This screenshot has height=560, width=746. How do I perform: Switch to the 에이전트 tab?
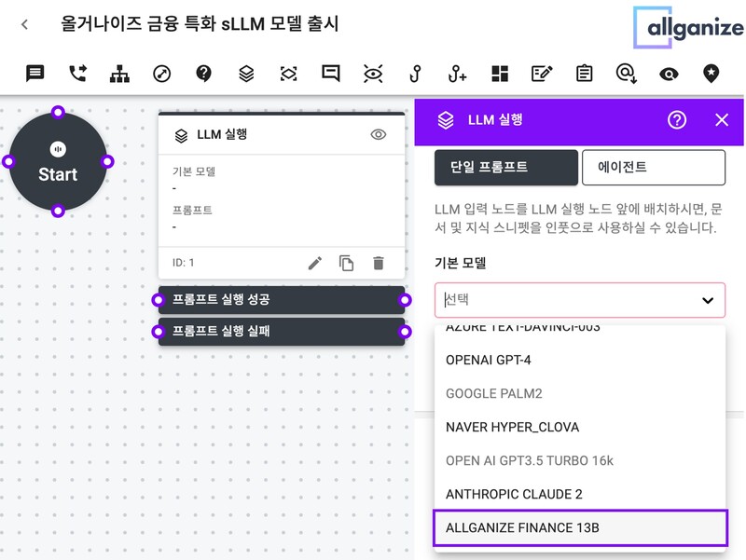[654, 168]
